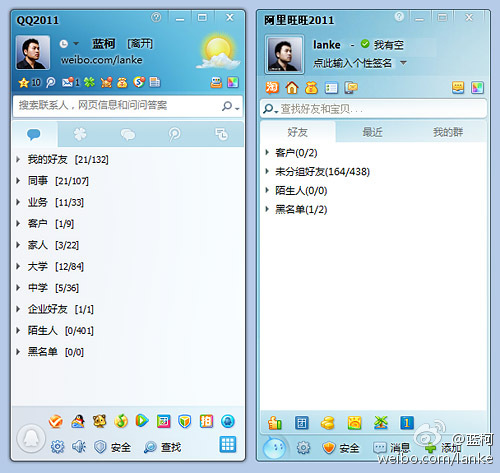500x473 pixels.
Task: Switch to 我的群 tab in AliWangWang
Action: [x=448, y=132]
